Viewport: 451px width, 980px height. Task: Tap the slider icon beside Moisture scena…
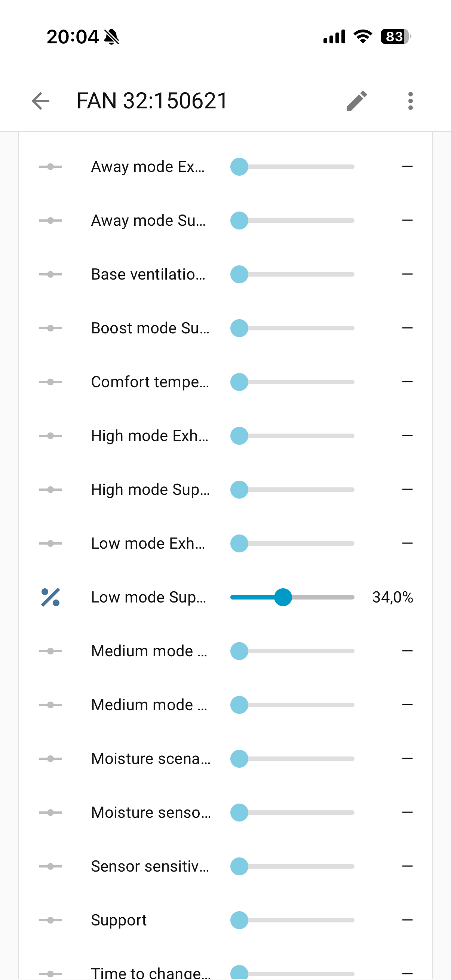[x=50, y=759]
